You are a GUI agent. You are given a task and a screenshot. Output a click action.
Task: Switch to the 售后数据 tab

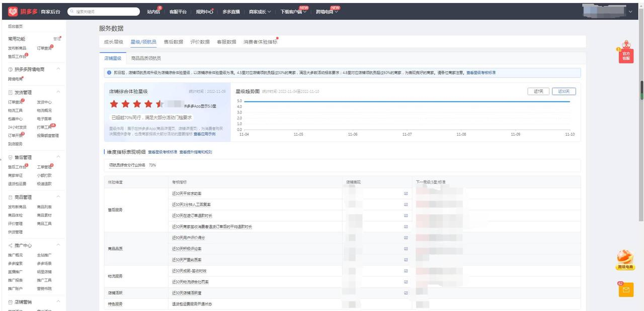pyautogui.click(x=173, y=42)
